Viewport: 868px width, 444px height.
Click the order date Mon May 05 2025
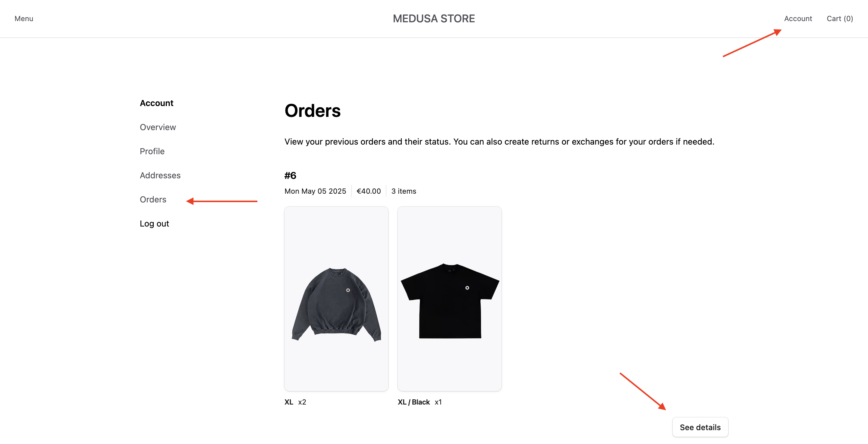click(315, 191)
